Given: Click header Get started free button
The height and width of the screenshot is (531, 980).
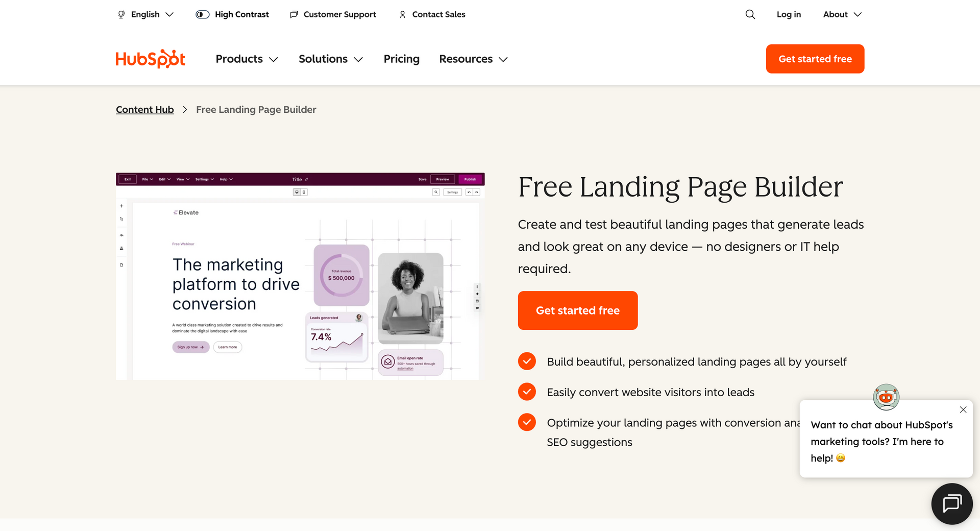Looking at the screenshot, I should tap(815, 59).
